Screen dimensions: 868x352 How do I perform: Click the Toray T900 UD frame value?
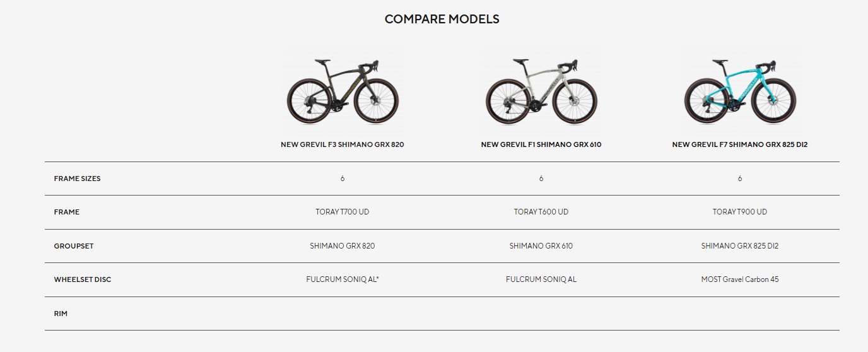[740, 212]
